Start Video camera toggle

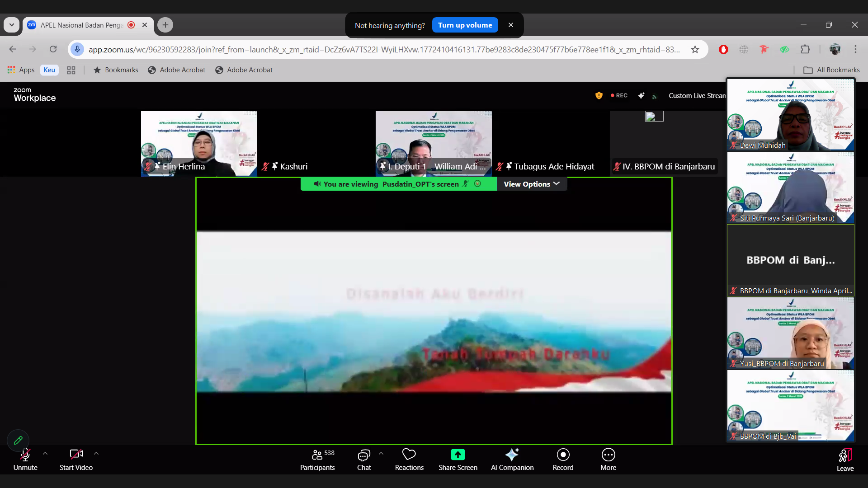[x=76, y=459]
